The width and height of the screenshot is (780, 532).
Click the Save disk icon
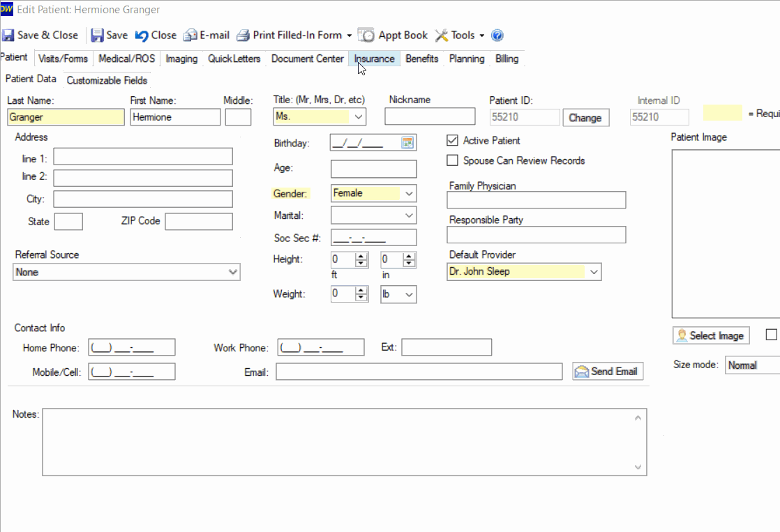(97, 36)
